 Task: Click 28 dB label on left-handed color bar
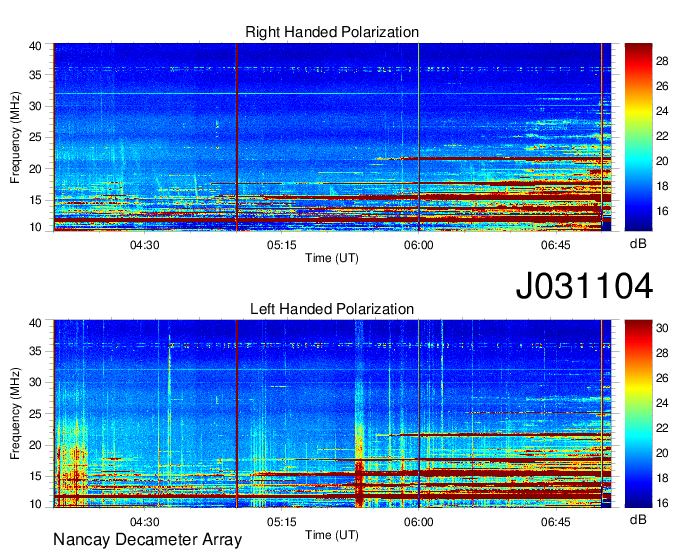point(662,353)
